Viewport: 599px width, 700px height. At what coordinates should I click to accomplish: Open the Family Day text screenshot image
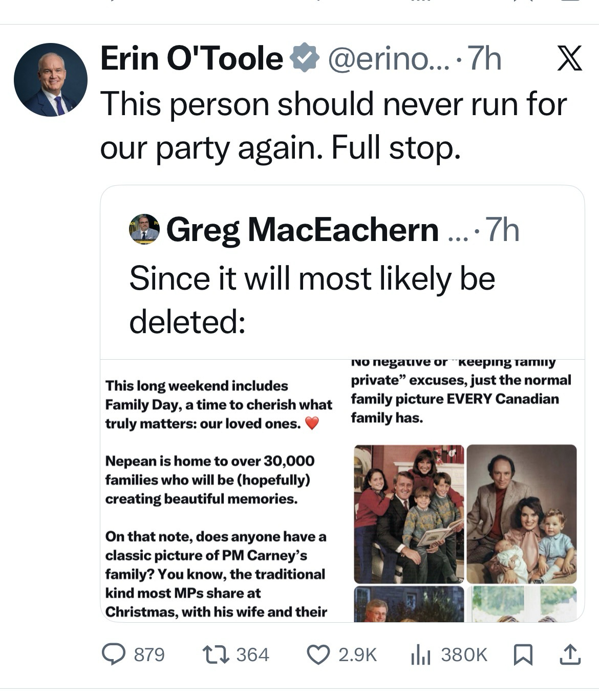(x=218, y=491)
